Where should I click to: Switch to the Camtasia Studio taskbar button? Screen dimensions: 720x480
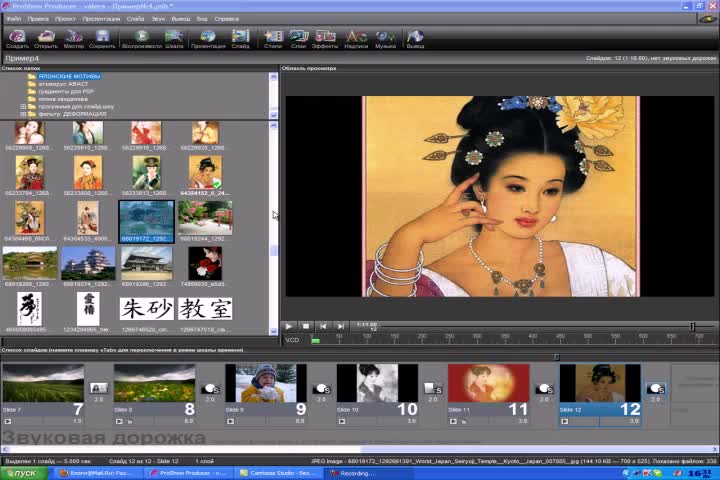(x=278, y=473)
